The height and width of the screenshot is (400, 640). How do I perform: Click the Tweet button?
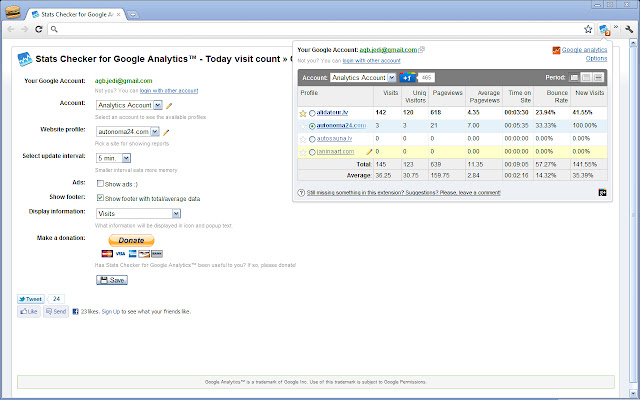pos(31,299)
